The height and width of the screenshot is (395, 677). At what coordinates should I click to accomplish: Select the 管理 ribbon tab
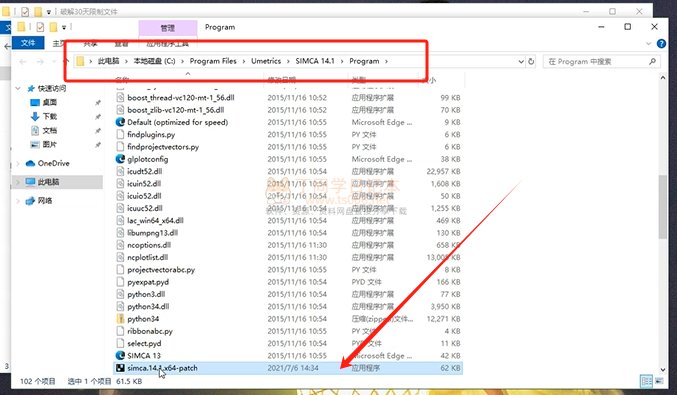click(168, 28)
